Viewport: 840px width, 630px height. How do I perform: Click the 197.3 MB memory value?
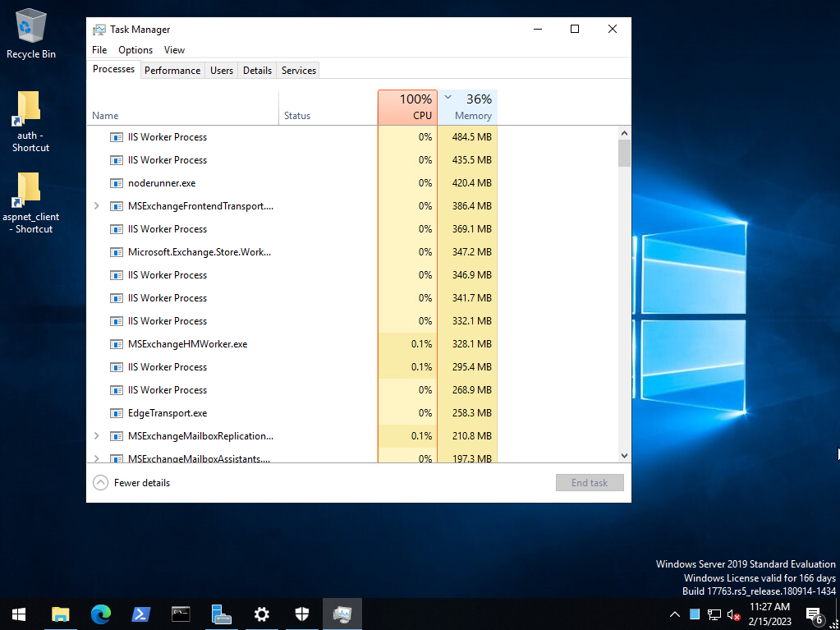471,458
